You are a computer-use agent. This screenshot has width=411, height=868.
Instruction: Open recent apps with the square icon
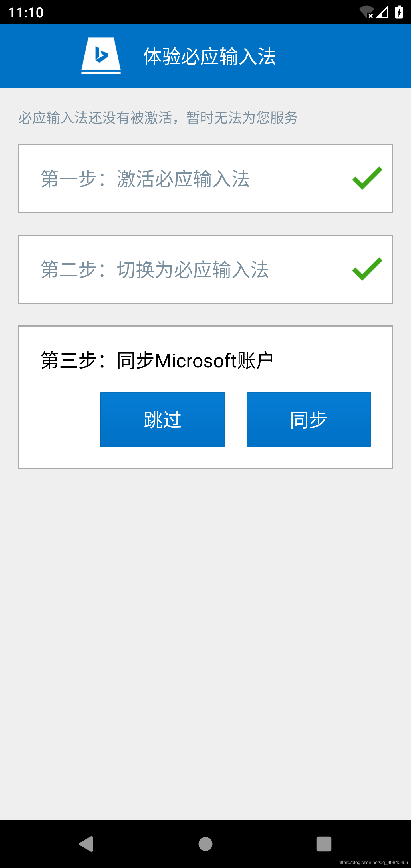pyautogui.click(x=324, y=844)
